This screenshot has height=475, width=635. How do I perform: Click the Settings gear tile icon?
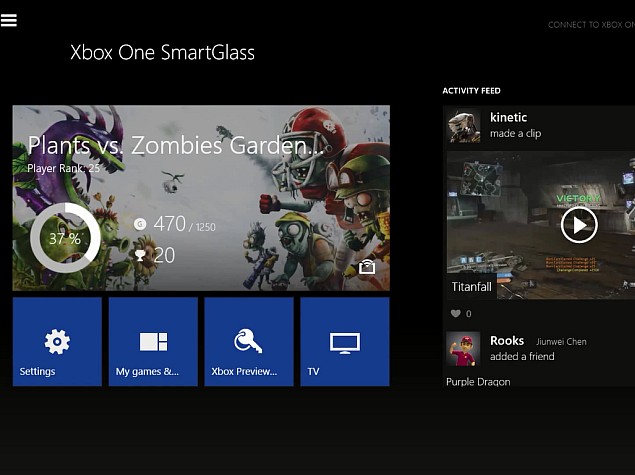(57, 342)
